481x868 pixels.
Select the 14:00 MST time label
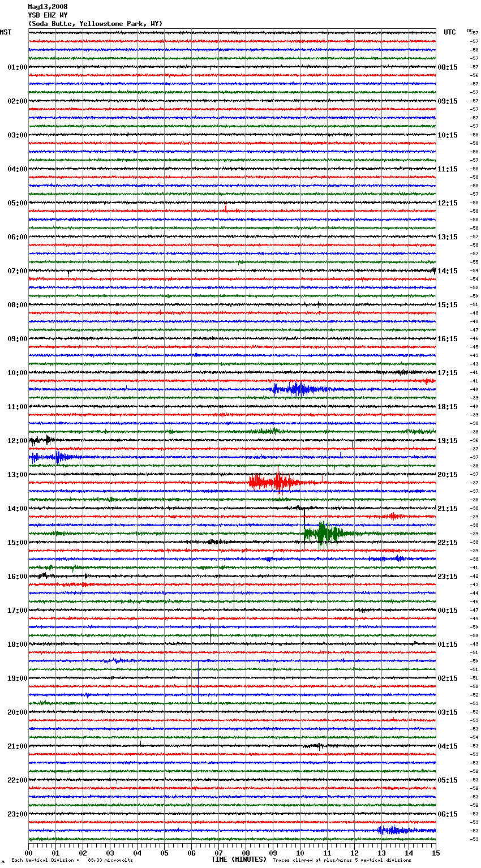17,509
